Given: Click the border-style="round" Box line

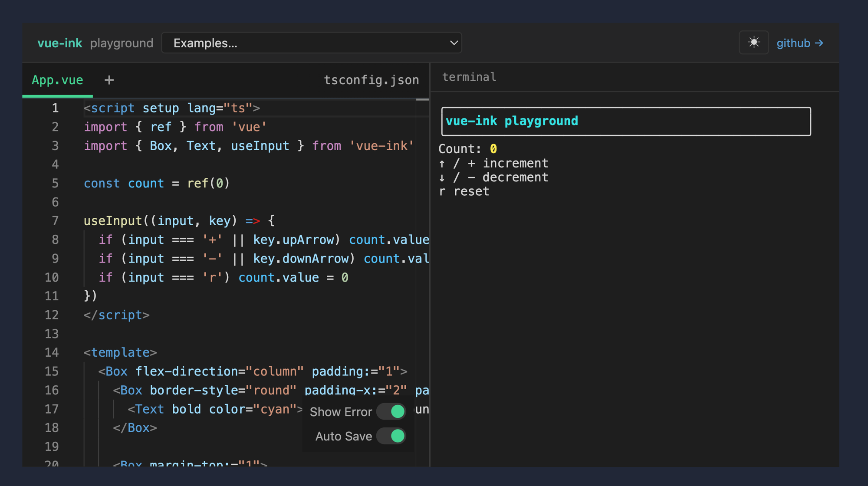Looking at the screenshot, I should [x=271, y=390].
